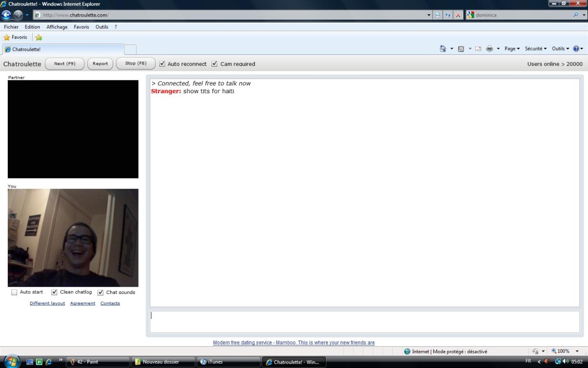Open the Edition menu
The height and width of the screenshot is (368, 588).
[x=32, y=27]
